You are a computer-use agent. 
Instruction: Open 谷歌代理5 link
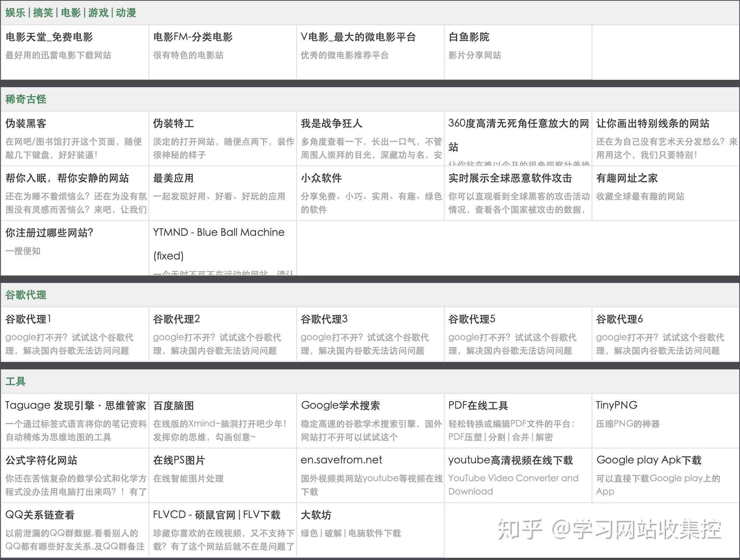(x=472, y=319)
